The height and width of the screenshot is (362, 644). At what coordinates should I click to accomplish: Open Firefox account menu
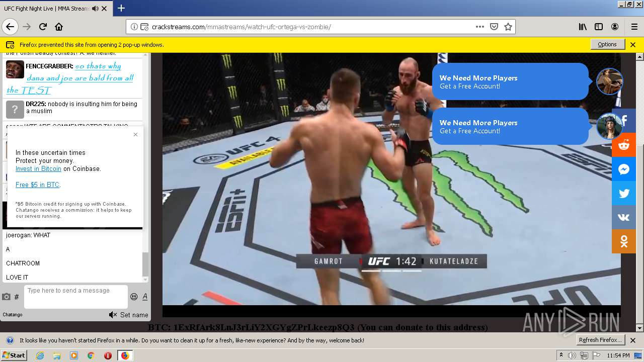click(615, 27)
